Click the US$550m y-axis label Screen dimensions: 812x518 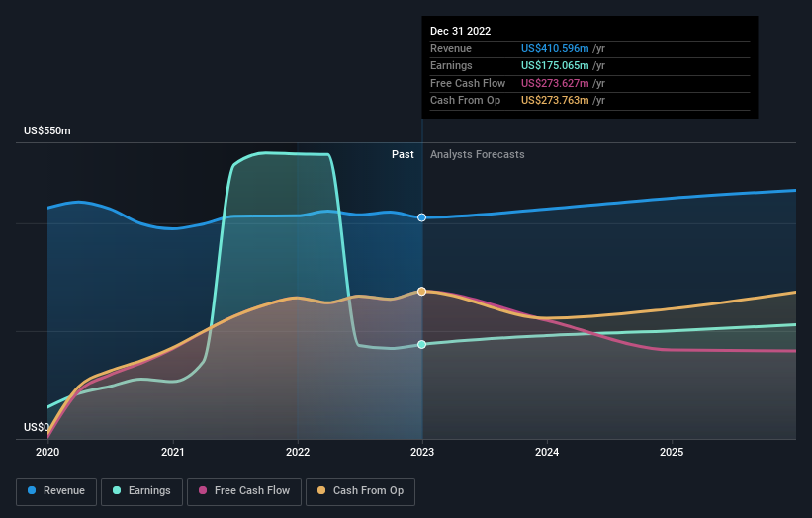pos(47,131)
